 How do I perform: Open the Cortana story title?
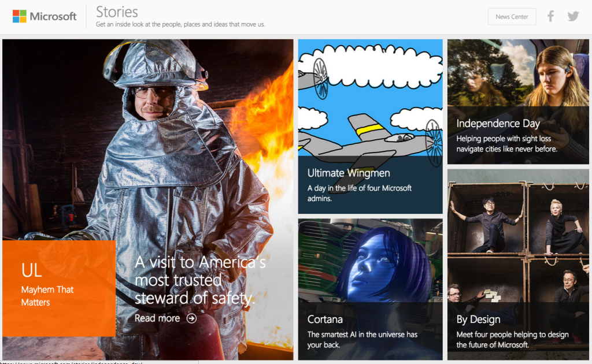[325, 320]
